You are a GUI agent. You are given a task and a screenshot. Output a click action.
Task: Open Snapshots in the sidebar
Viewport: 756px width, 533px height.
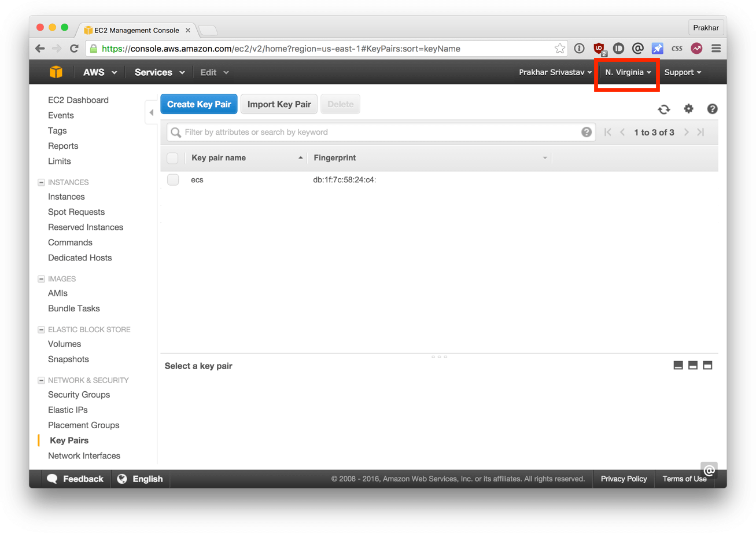68,359
